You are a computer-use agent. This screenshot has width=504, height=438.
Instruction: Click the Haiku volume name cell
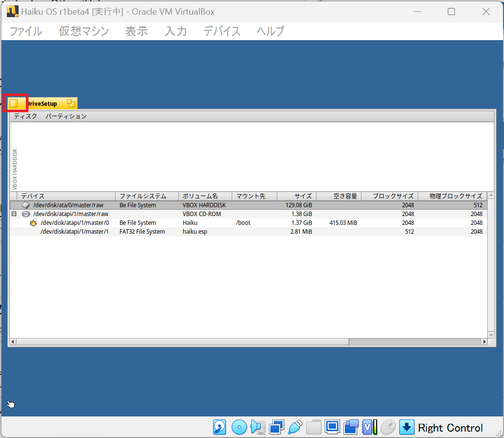pos(190,222)
